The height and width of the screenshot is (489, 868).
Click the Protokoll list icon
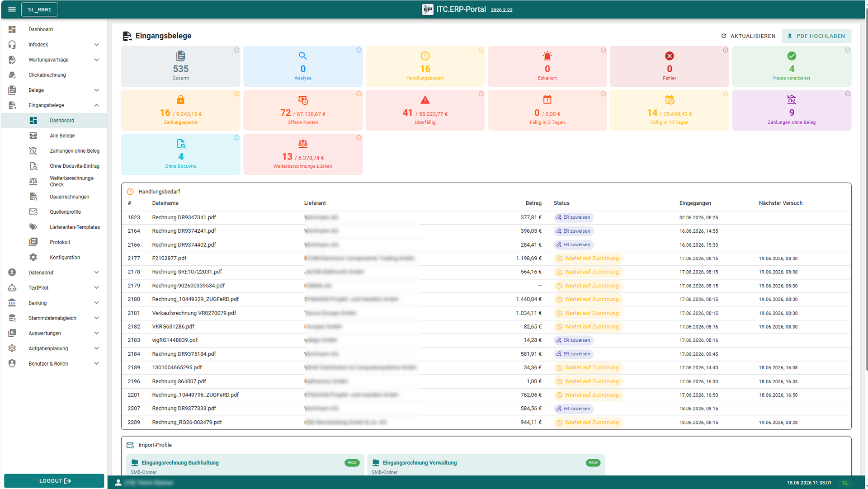[33, 242]
